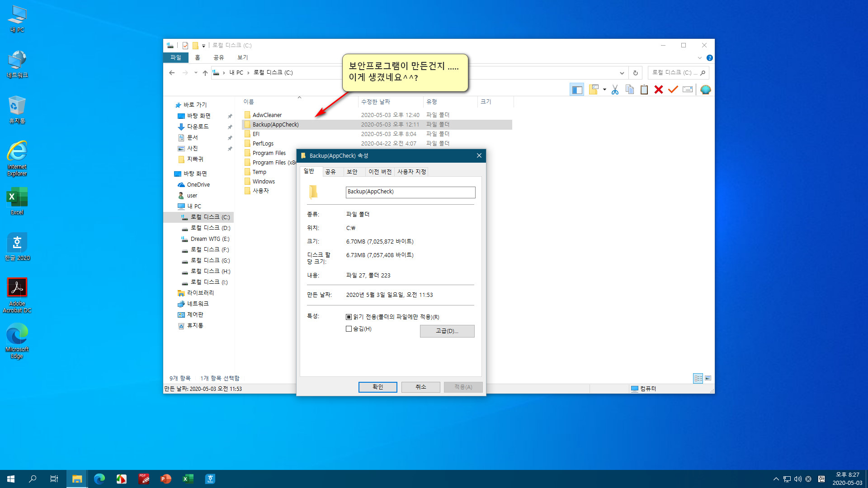This screenshot has height=488, width=868.
Task: Click the new folder toolbar icon
Action: pyautogui.click(x=594, y=89)
